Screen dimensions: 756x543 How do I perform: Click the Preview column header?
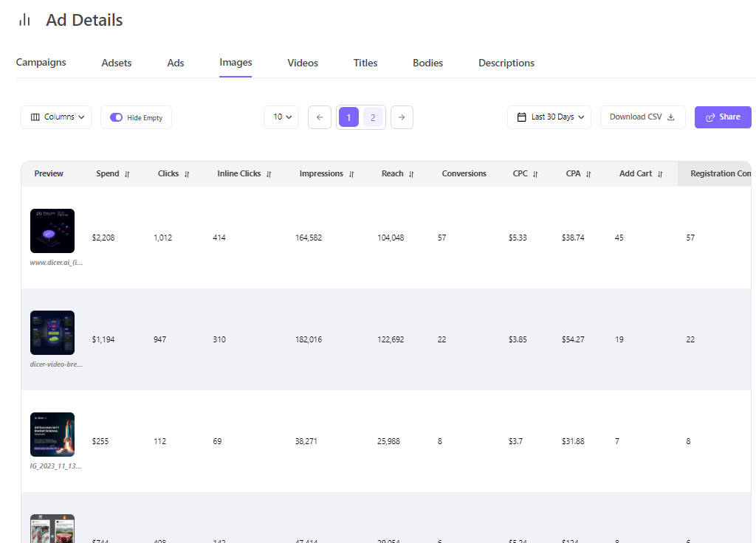tap(49, 173)
